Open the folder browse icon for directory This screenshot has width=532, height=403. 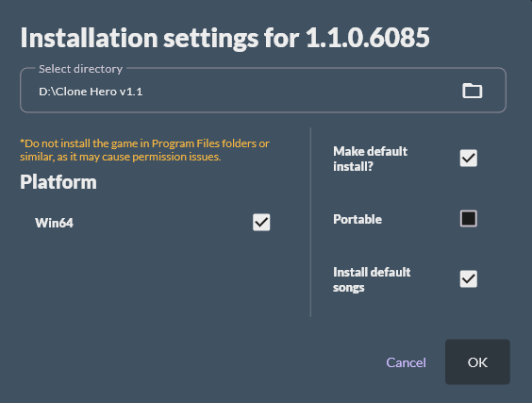[472, 91]
